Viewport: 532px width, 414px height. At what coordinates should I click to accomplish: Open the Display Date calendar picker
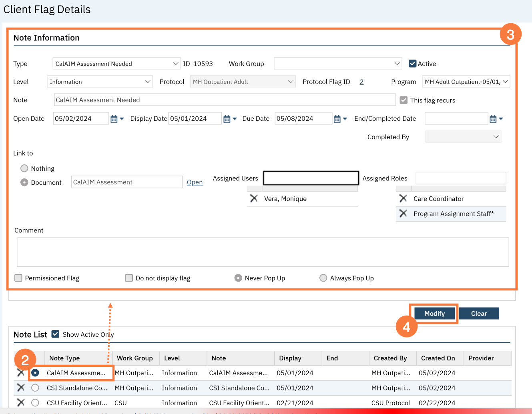[x=227, y=119]
